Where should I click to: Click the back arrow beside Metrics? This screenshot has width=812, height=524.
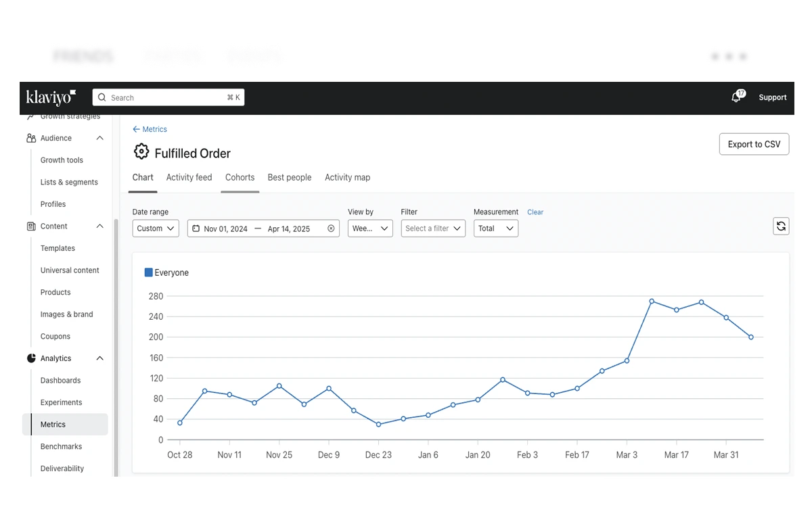pyautogui.click(x=136, y=129)
